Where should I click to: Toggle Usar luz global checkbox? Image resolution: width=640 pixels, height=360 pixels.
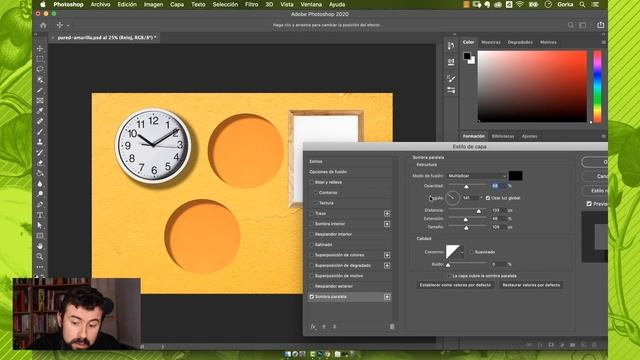(488, 198)
